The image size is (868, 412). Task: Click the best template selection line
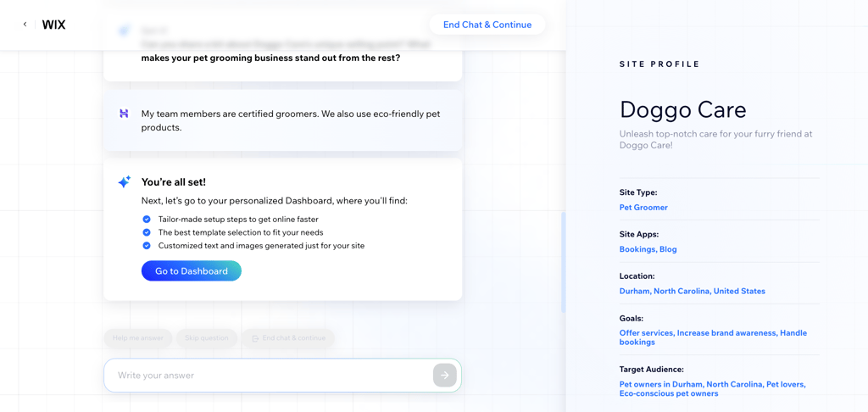[241, 232]
